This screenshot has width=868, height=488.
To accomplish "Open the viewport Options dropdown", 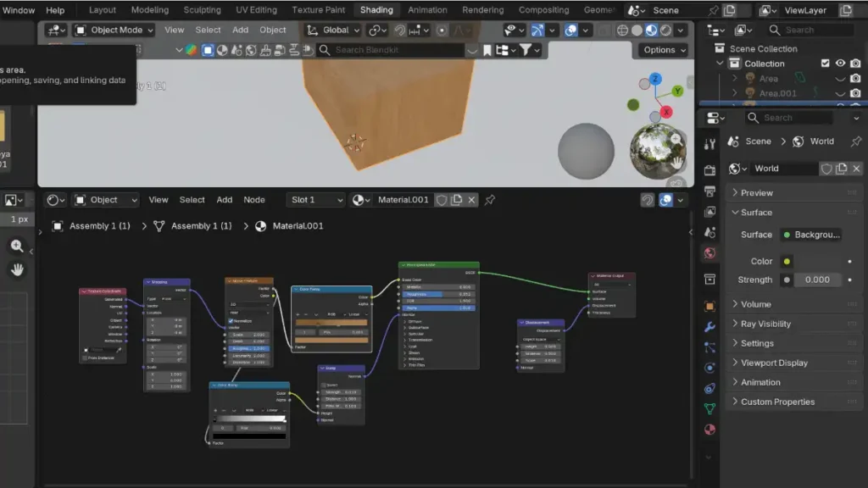I will click(x=664, y=50).
